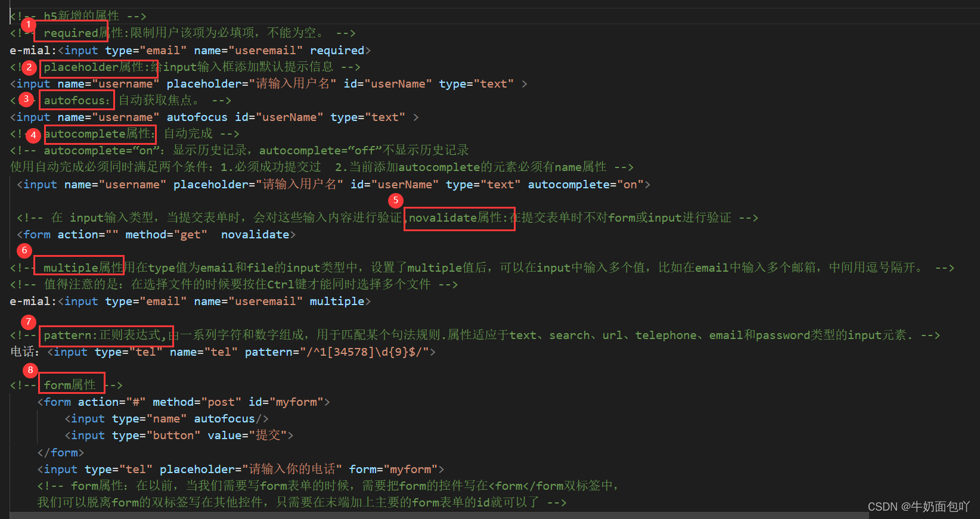The width and height of the screenshot is (980, 519).
Task: Click value="提交" attribute of the button input
Action: tap(247, 436)
